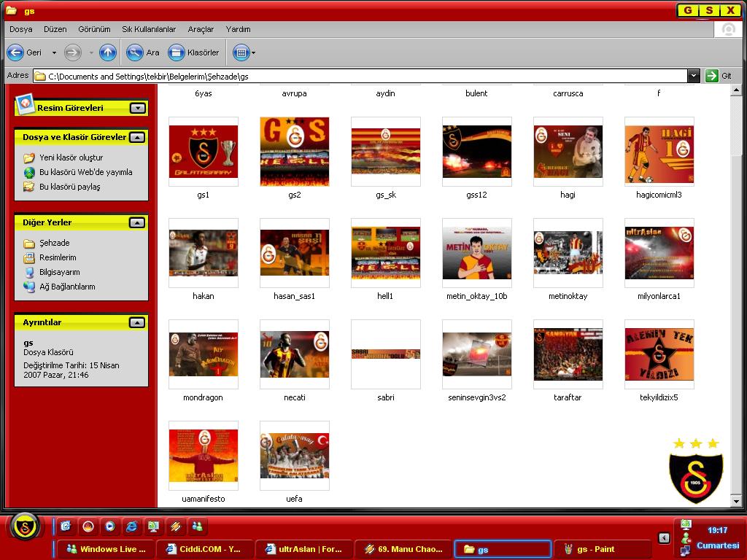Select the hagi image thumbnail

pyautogui.click(x=568, y=152)
